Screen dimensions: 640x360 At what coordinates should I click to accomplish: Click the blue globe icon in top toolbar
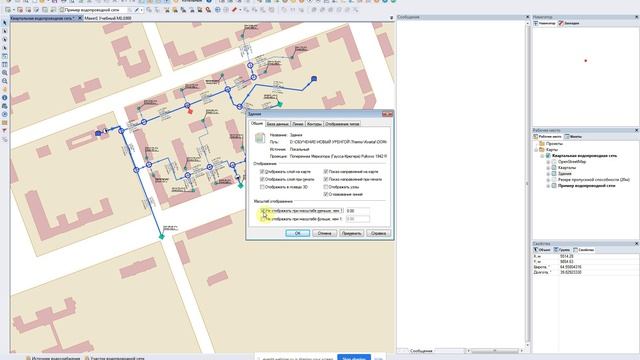(x=218, y=9)
